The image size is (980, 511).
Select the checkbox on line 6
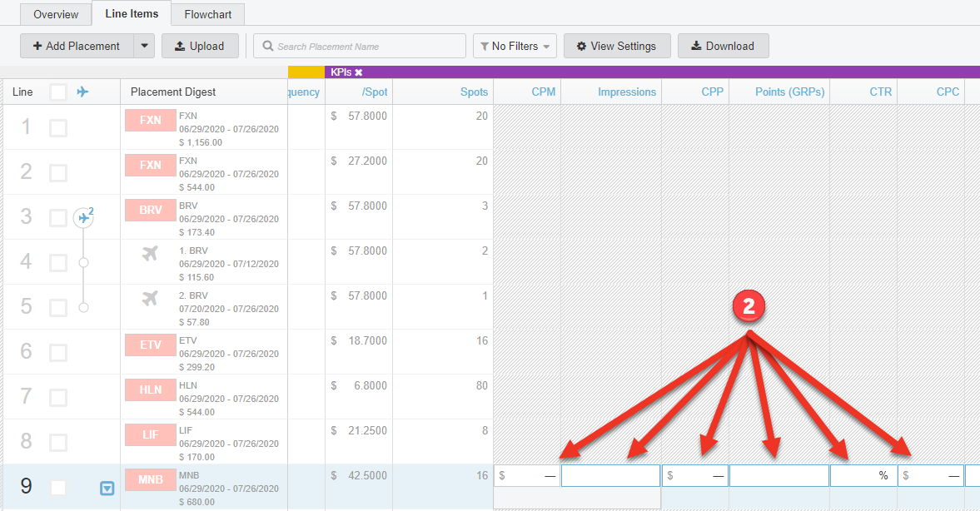pos(58,353)
